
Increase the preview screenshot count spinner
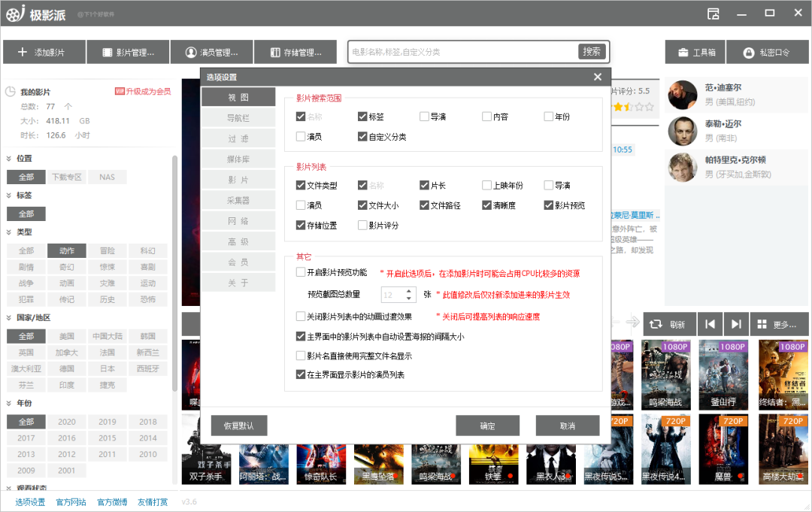(x=409, y=290)
